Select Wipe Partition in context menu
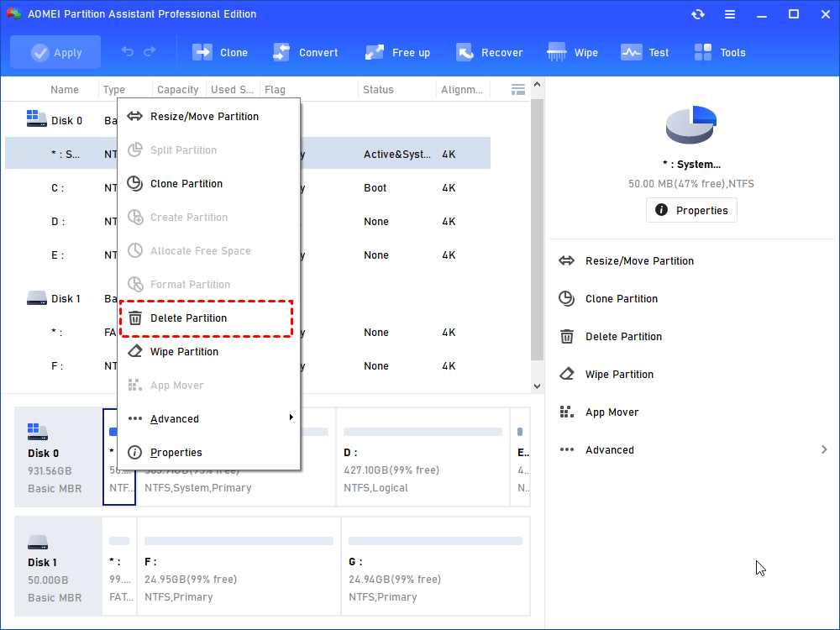This screenshot has height=630, width=840. [x=209, y=352]
